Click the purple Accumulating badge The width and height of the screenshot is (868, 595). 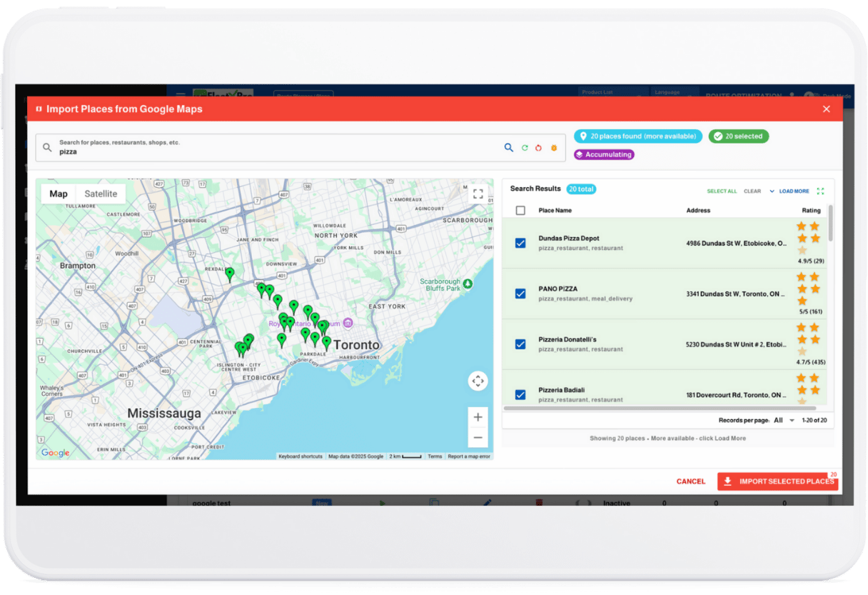(604, 154)
